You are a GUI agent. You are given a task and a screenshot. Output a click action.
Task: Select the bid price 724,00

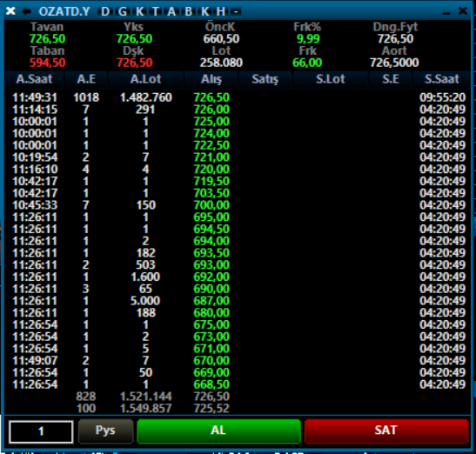pos(211,134)
